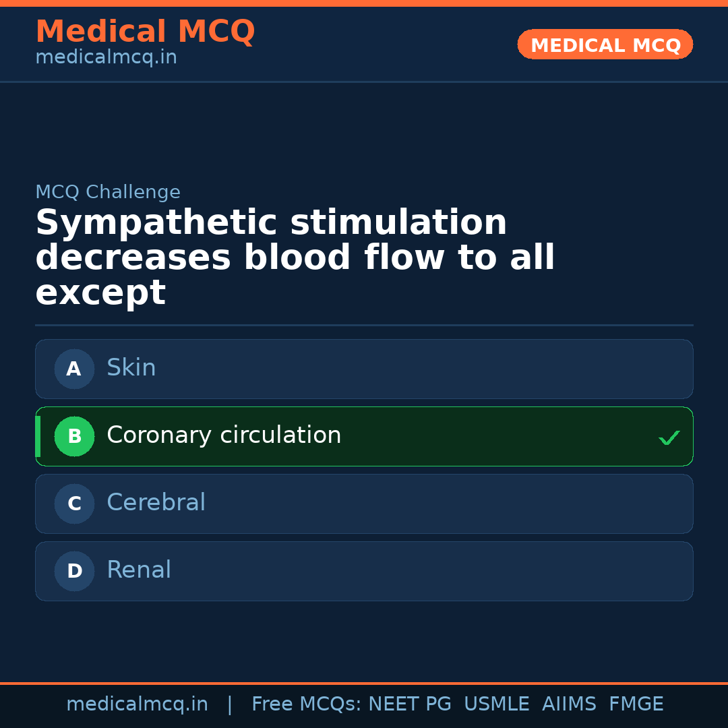Open medicalmcq.in link under the header title

click(106, 57)
